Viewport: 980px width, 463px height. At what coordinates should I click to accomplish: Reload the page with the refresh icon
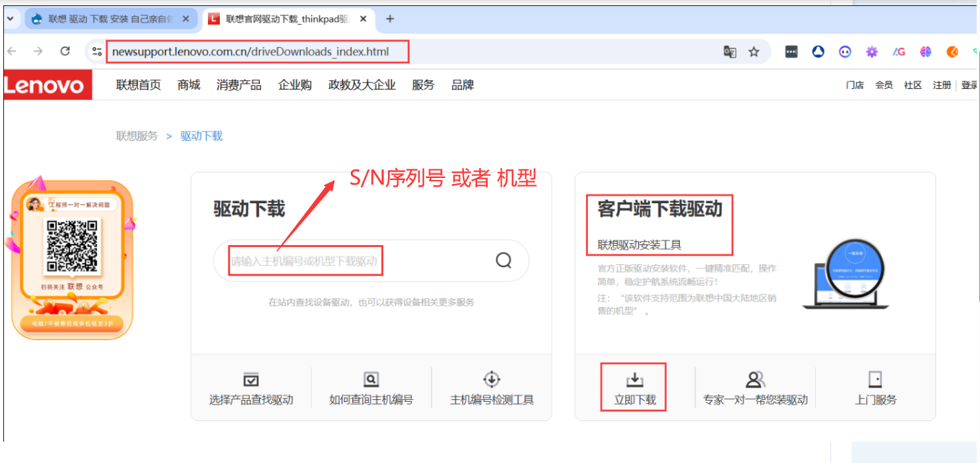pyautogui.click(x=65, y=51)
